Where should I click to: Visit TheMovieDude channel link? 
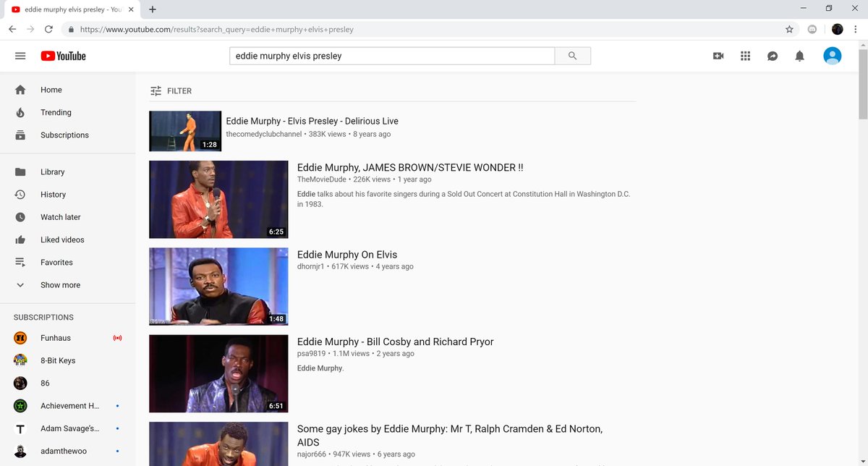click(x=322, y=179)
